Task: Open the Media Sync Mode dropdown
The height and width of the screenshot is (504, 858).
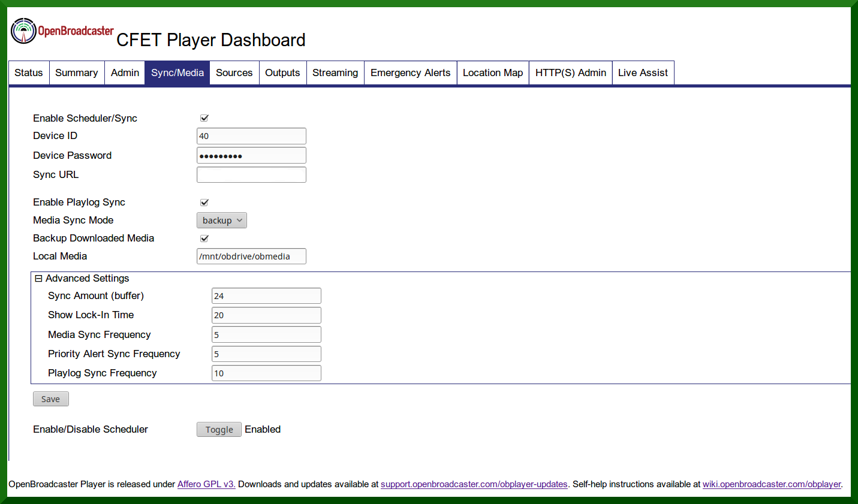Action: click(x=222, y=221)
